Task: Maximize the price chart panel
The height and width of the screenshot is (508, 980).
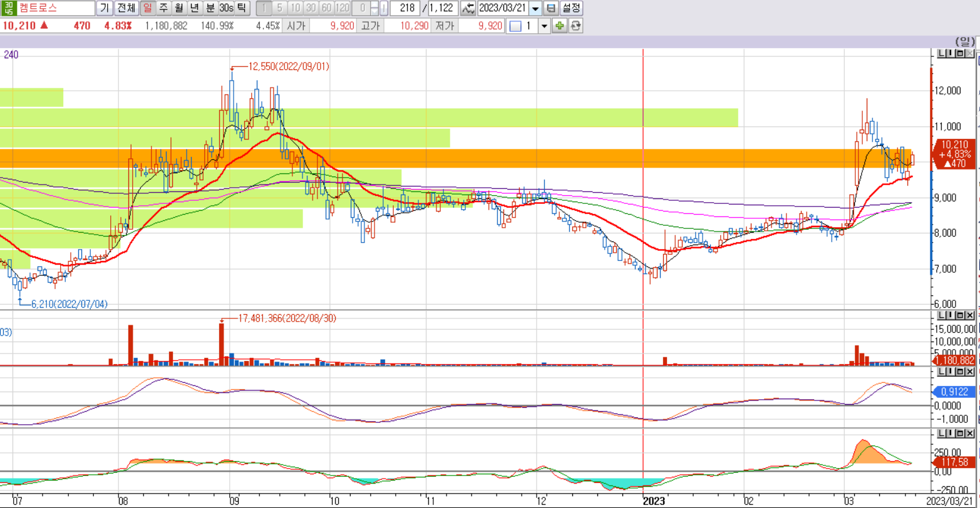Action: pyautogui.click(x=959, y=54)
